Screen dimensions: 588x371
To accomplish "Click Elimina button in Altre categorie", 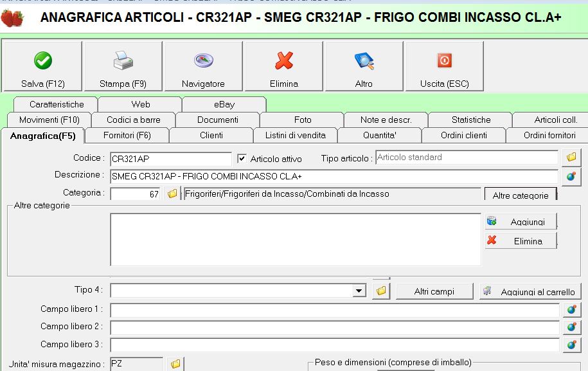I will point(521,241).
